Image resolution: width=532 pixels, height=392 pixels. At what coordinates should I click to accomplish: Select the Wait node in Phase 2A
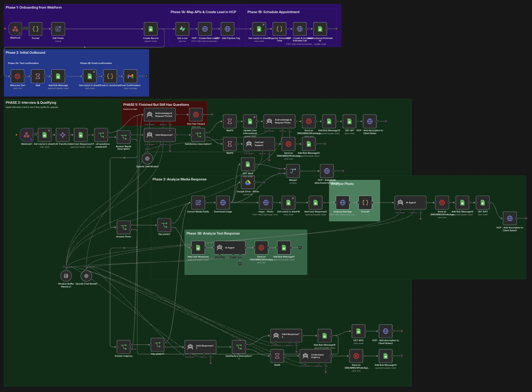[x=38, y=76]
